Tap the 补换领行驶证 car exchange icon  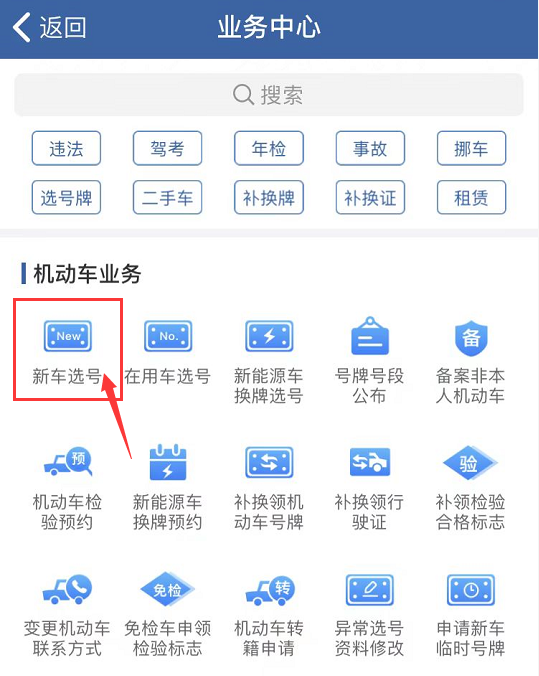(370, 462)
